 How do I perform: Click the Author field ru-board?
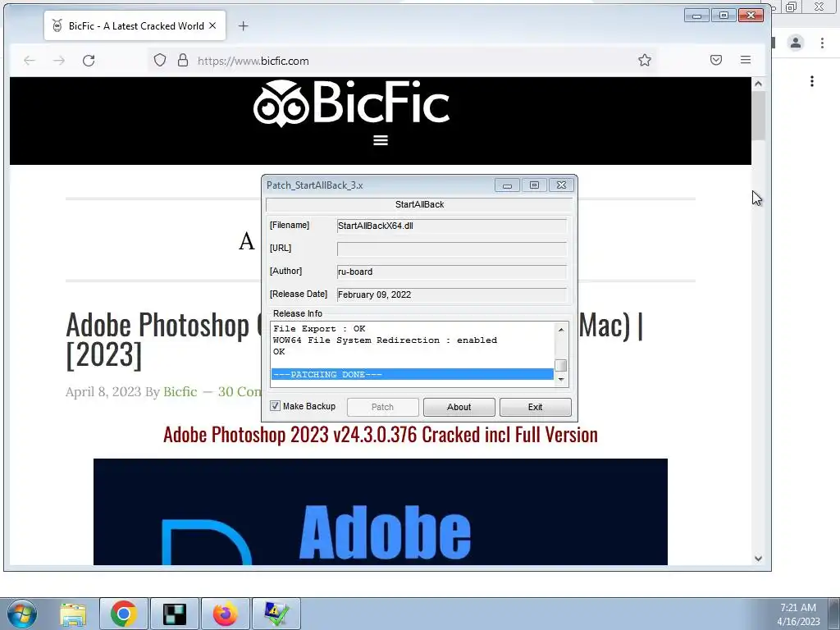tap(451, 272)
